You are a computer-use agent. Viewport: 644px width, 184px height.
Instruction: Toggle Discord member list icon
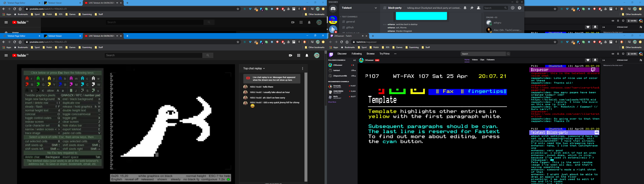click(x=478, y=8)
